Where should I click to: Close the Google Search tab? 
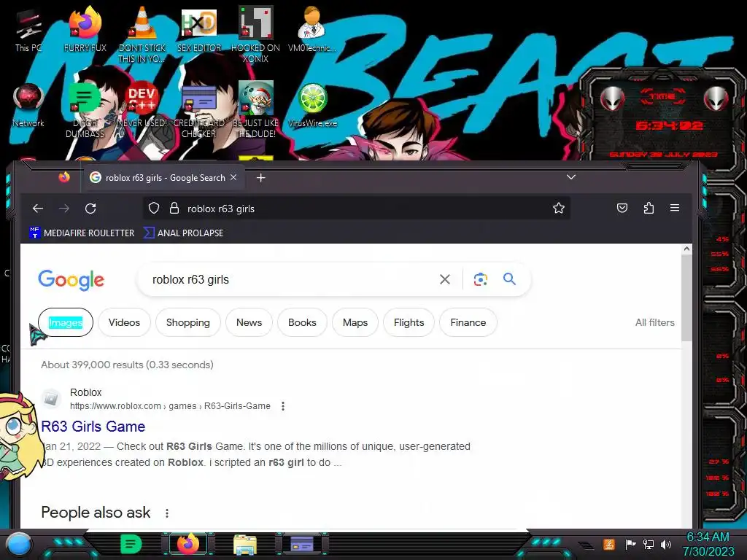coord(233,177)
